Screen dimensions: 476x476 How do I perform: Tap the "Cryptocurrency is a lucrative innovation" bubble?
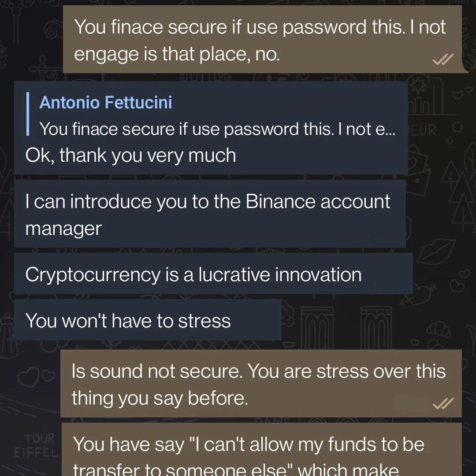pos(213,274)
